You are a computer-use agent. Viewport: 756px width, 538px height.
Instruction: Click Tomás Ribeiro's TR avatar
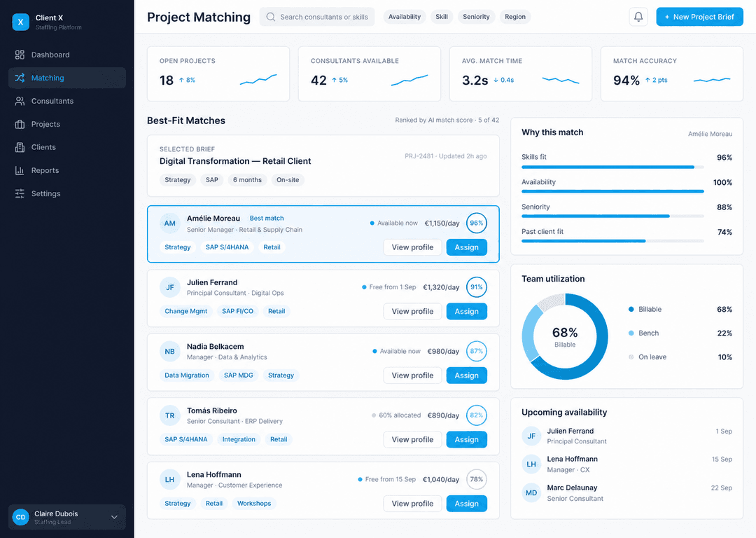click(x=169, y=415)
